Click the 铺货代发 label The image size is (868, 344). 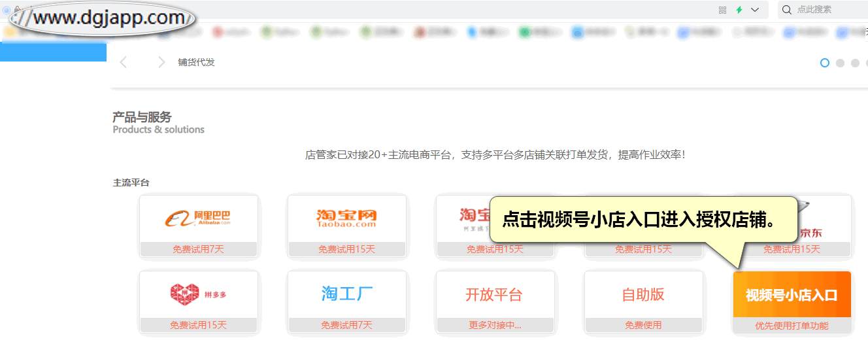point(196,63)
